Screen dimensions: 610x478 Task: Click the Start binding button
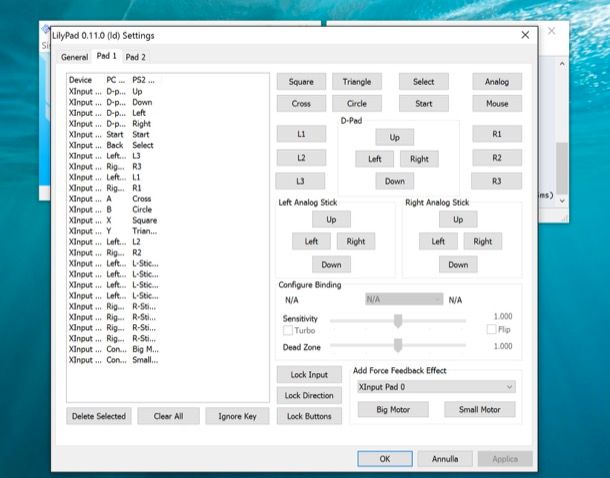(x=424, y=103)
